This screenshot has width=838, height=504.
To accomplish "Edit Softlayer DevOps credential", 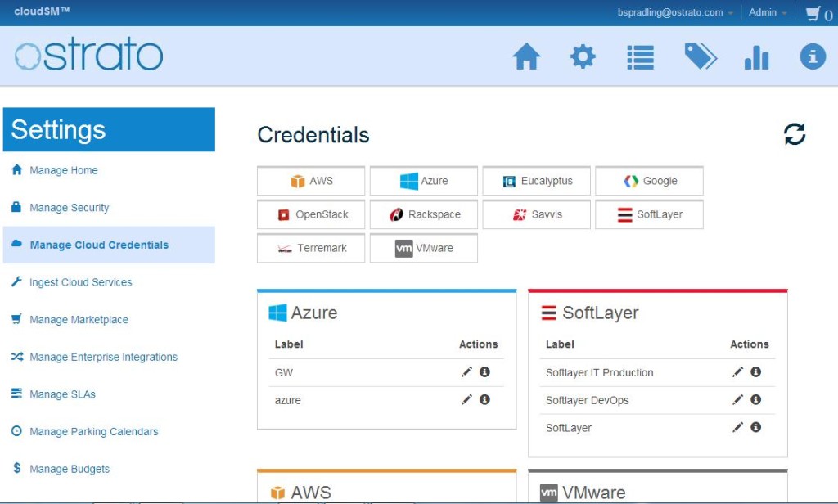I will pos(737,399).
